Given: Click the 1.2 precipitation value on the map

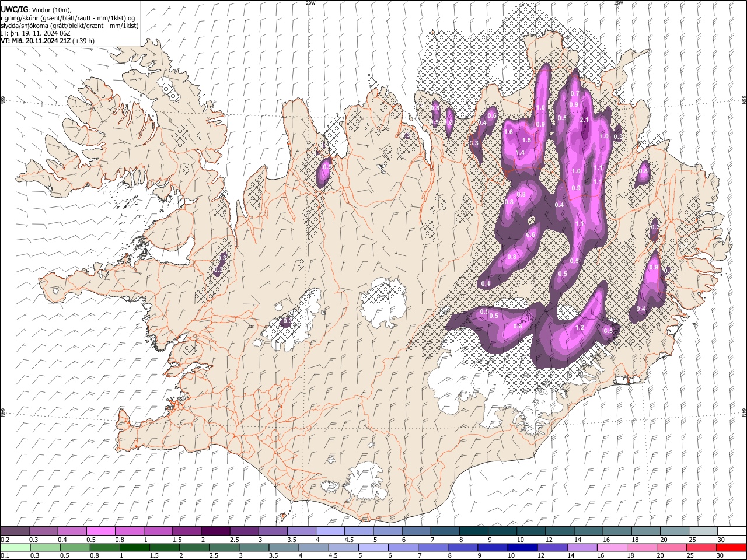Looking at the screenshot, I should [580, 328].
